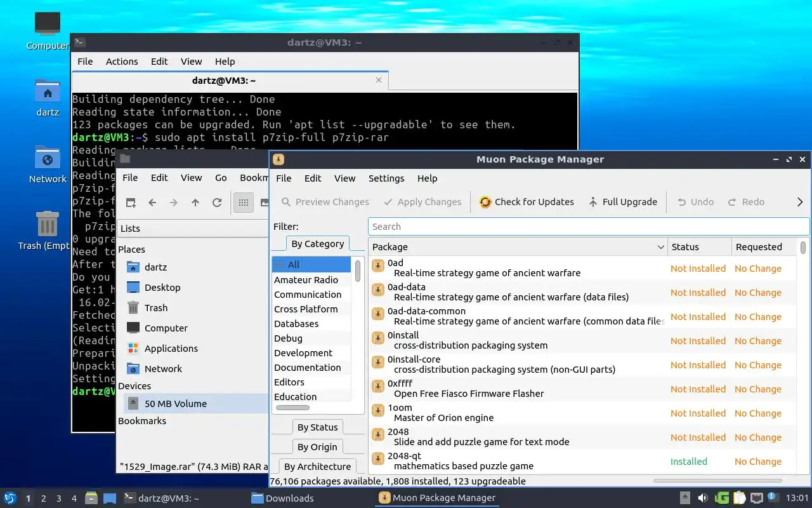This screenshot has width=812, height=508.
Task: Open the Help menu in Muon
Action: click(x=428, y=178)
